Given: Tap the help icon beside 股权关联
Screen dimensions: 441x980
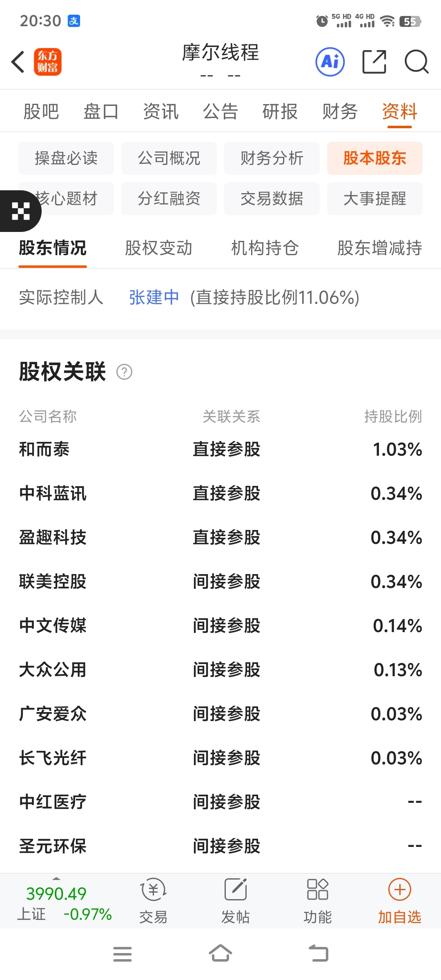Looking at the screenshot, I should (x=124, y=372).
